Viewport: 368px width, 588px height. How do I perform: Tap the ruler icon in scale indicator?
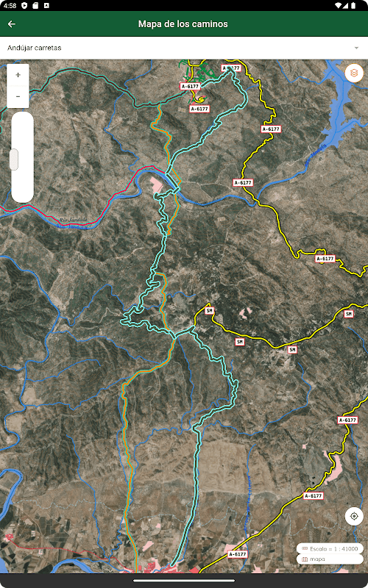[x=305, y=548]
